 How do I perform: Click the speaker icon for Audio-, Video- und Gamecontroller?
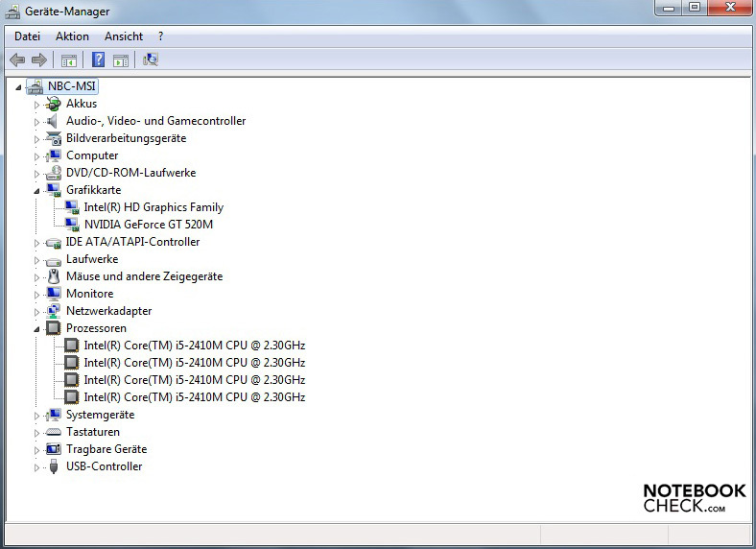pos(52,121)
